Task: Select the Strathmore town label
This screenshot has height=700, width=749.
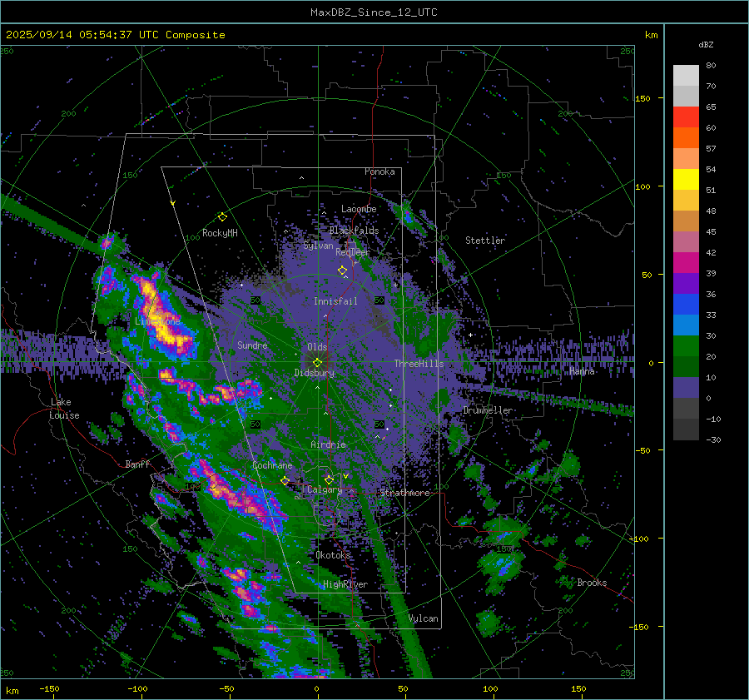Action: 404,493
